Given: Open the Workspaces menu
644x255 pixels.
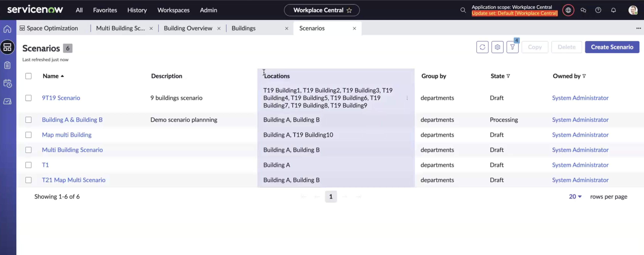Looking at the screenshot, I should (173, 10).
